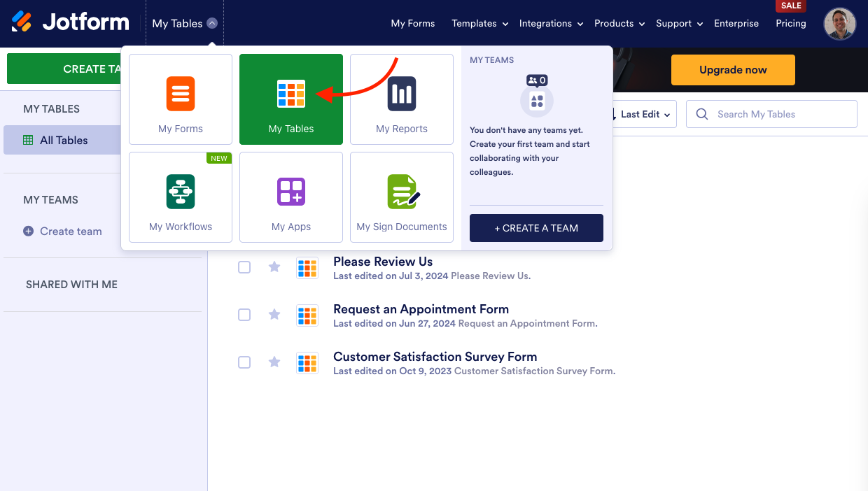Star the Please Review Us table

click(274, 267)
